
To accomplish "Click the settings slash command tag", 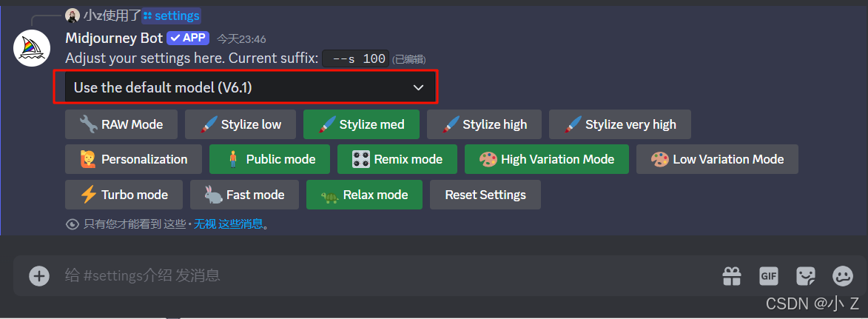I will 171,16.
